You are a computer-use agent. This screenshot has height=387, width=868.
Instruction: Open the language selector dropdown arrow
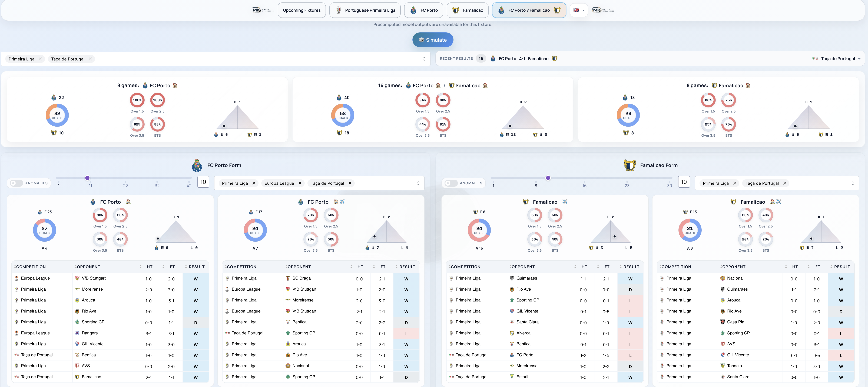[x=584, y=11]
